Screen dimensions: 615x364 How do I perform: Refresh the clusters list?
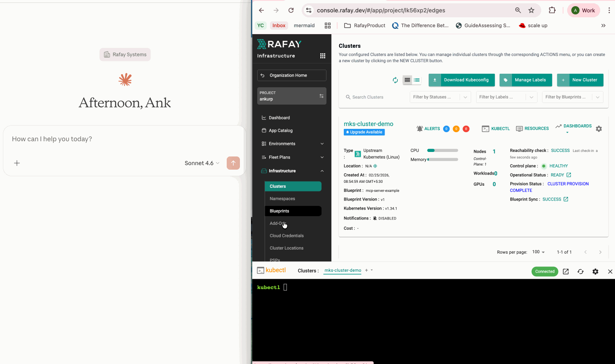pos(395,80)
